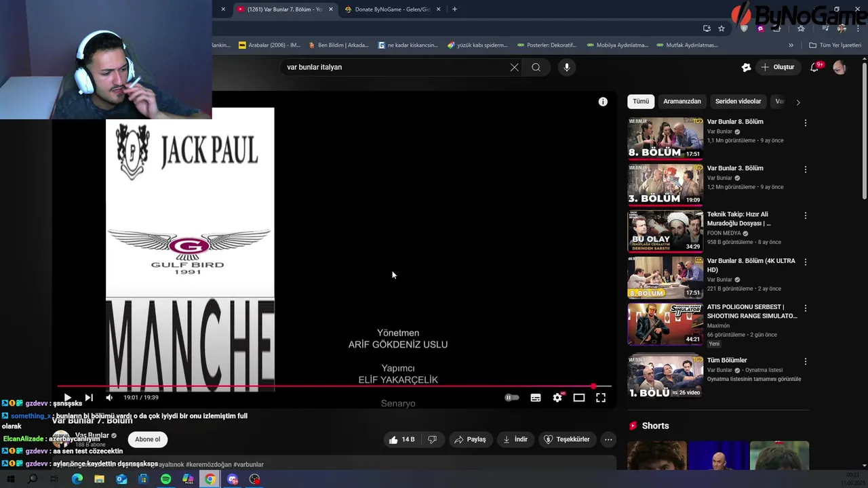Image resolution: width=868 pixels, height=488 pixels.
Task: Click the İndir download button
Action: point(515,439)
